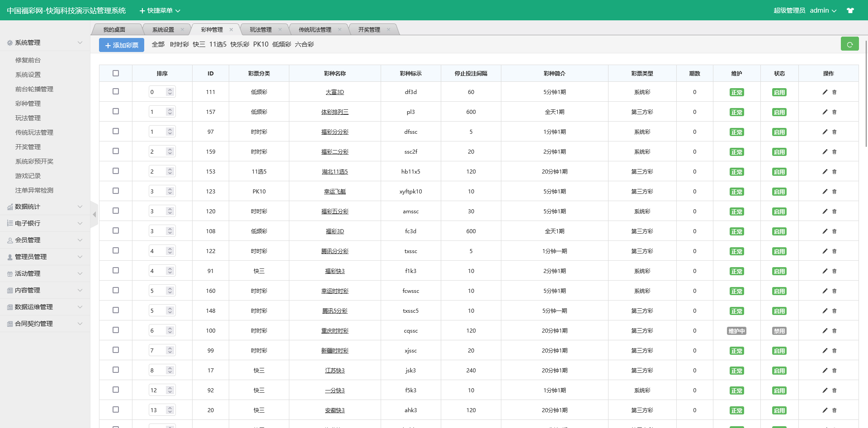Click the 添加彩票 button

122,45
